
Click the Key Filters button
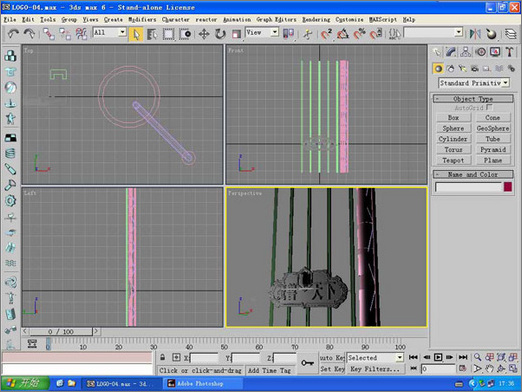point(375,369)
